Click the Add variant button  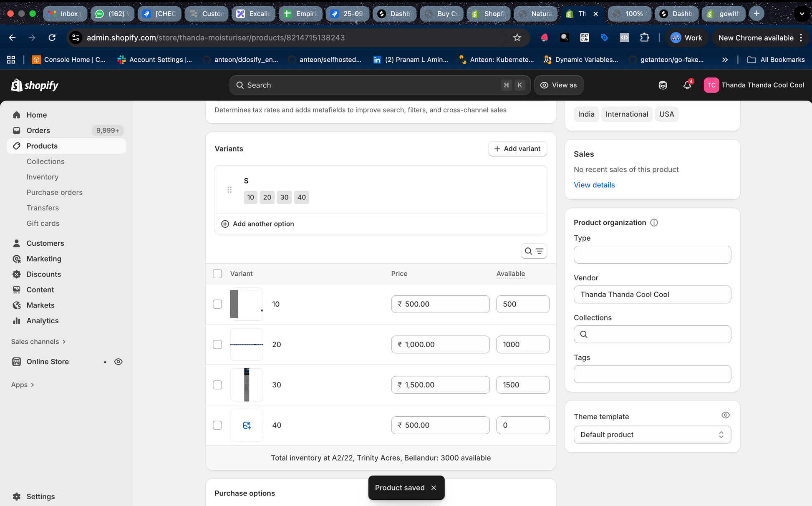coord(517,149)
